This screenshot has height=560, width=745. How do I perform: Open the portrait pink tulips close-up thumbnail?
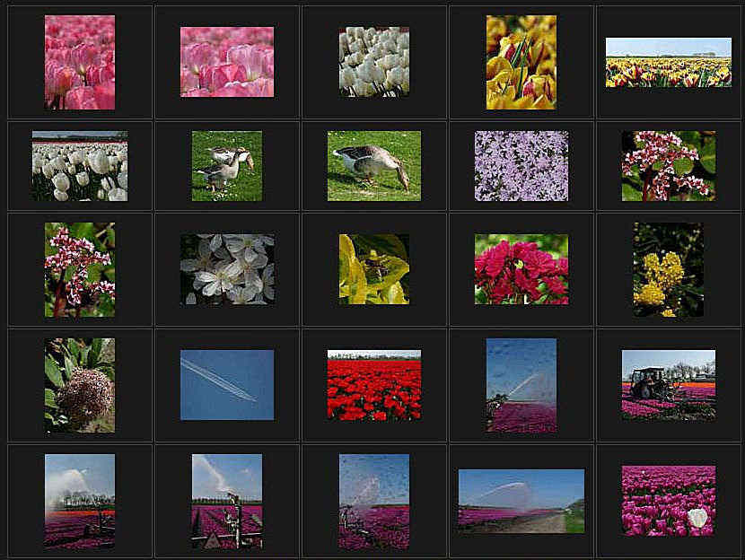(x=80, y=62)
